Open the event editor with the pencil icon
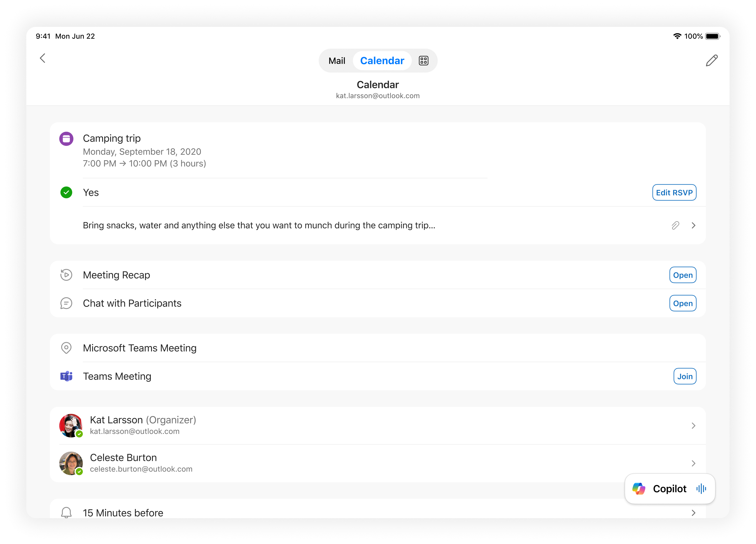This screenshot has width=756, height=544. 712,60
